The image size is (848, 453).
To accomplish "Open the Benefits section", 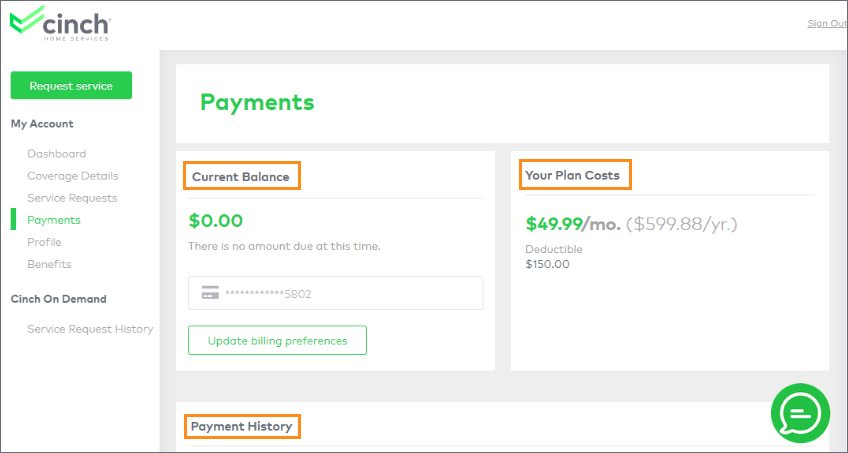I will point(49,264).
